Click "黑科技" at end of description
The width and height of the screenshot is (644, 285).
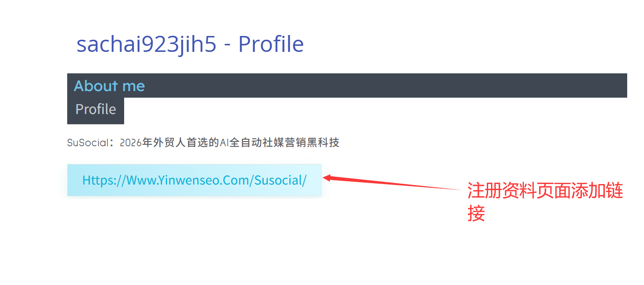(x=322, y=143)
